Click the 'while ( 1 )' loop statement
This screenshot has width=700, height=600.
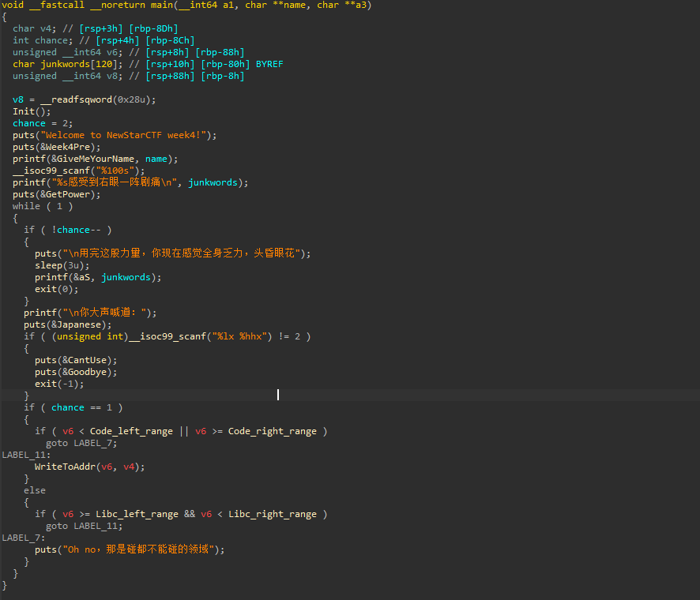click(43, 206)
